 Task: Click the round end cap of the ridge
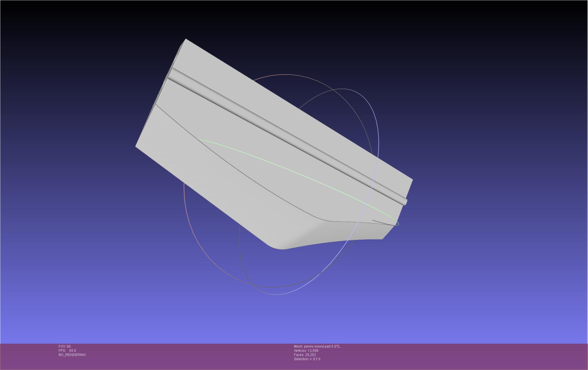(405, 202)
